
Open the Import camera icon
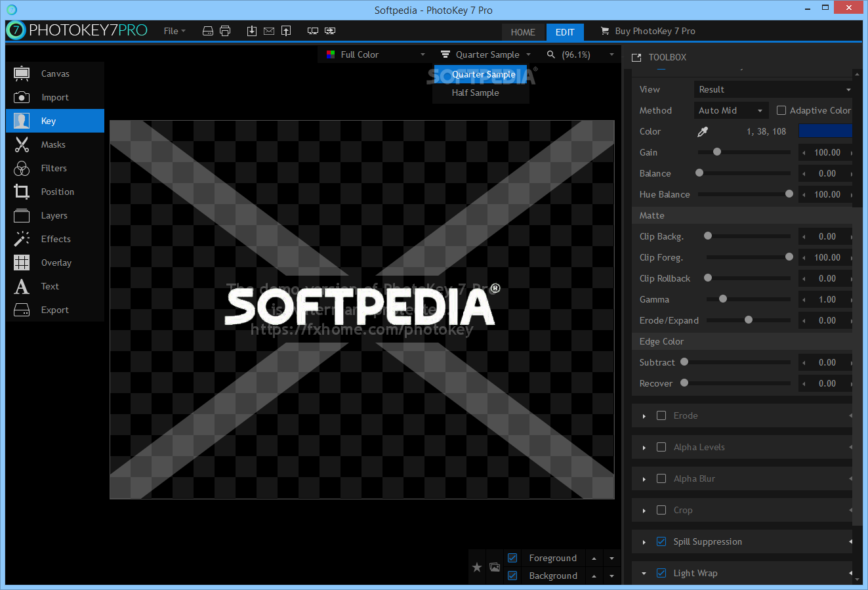[x=22, y=97]
